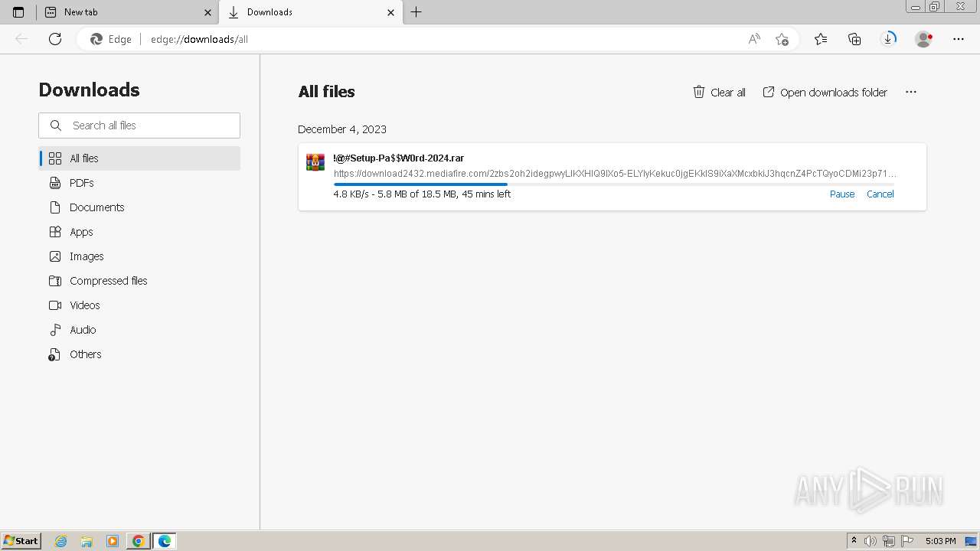Refresh the downloads page

pos(55,39)
